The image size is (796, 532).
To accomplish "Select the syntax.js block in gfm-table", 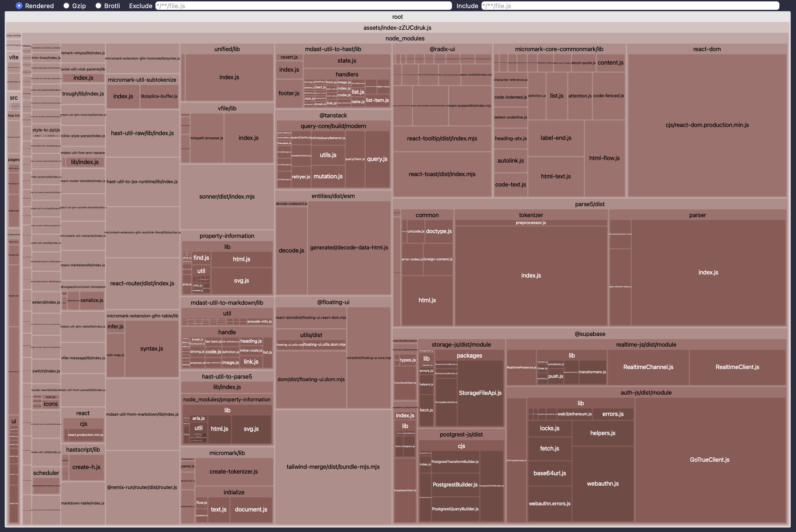I will (x=152, y=349).
